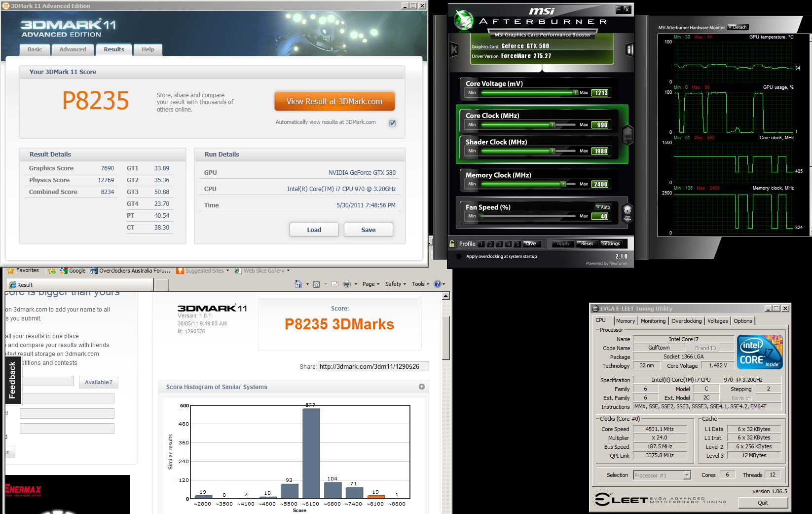Click the Save button in Run Details
The height and width of the screenshot is (514, 812).
pyautogui.click(x=369, y=230)
